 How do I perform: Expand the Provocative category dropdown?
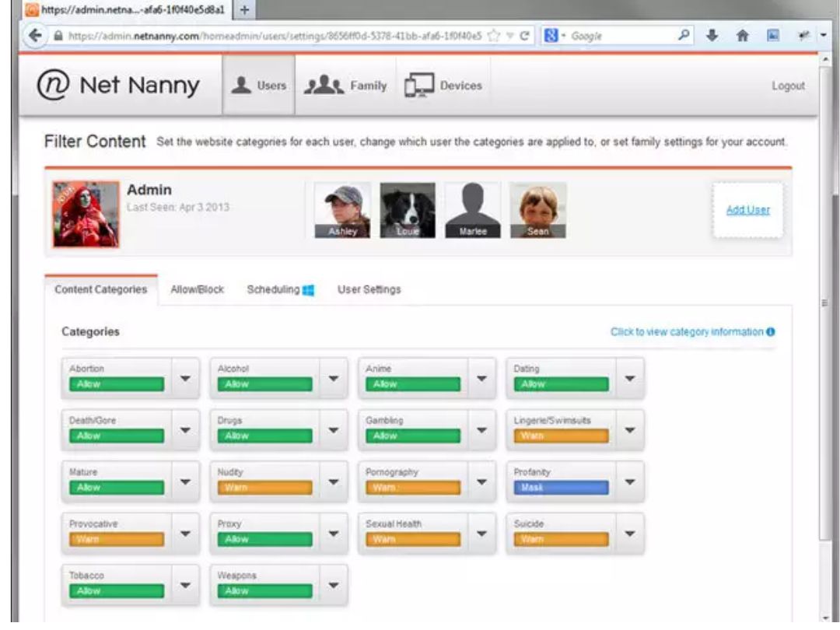tap(185, 534)
